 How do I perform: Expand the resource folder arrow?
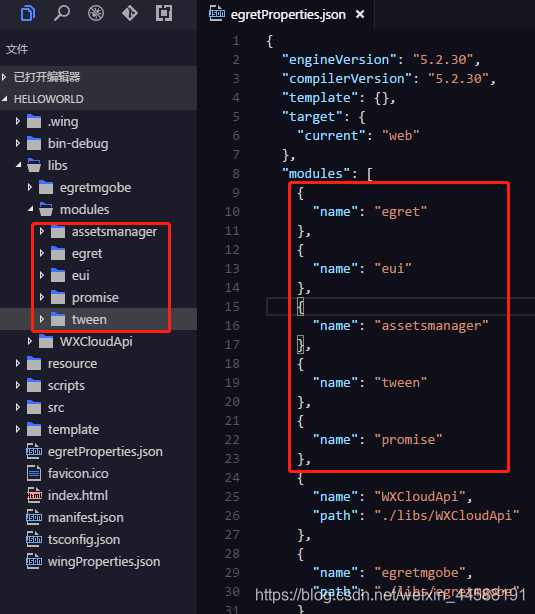[x=18, y=363]
